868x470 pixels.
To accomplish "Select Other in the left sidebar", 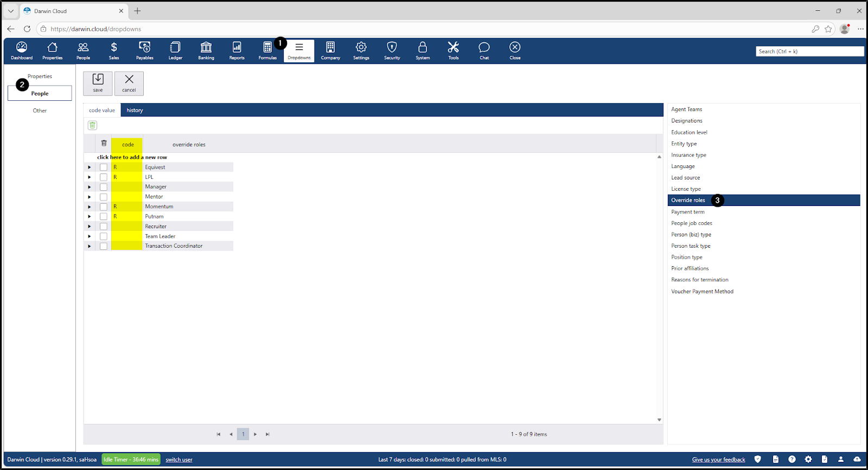I will pos(40,111).
